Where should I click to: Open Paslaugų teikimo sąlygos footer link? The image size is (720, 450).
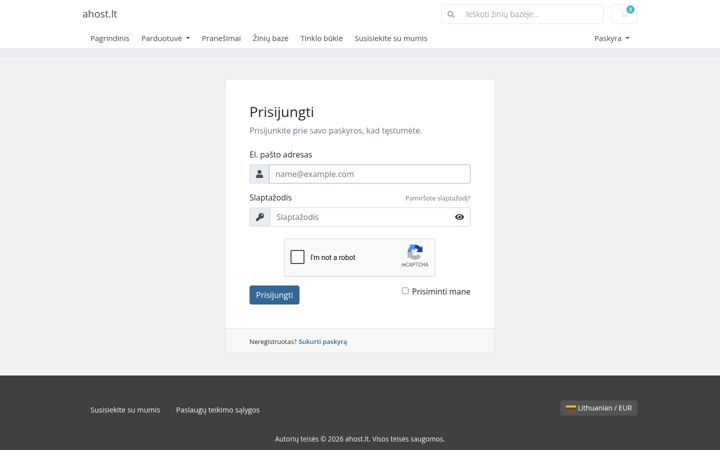click(218, 410)
